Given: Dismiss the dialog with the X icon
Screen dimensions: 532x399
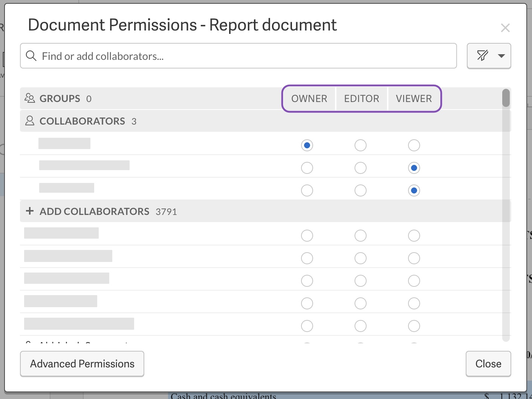Looking at the screenshot, I should [505, 28].
